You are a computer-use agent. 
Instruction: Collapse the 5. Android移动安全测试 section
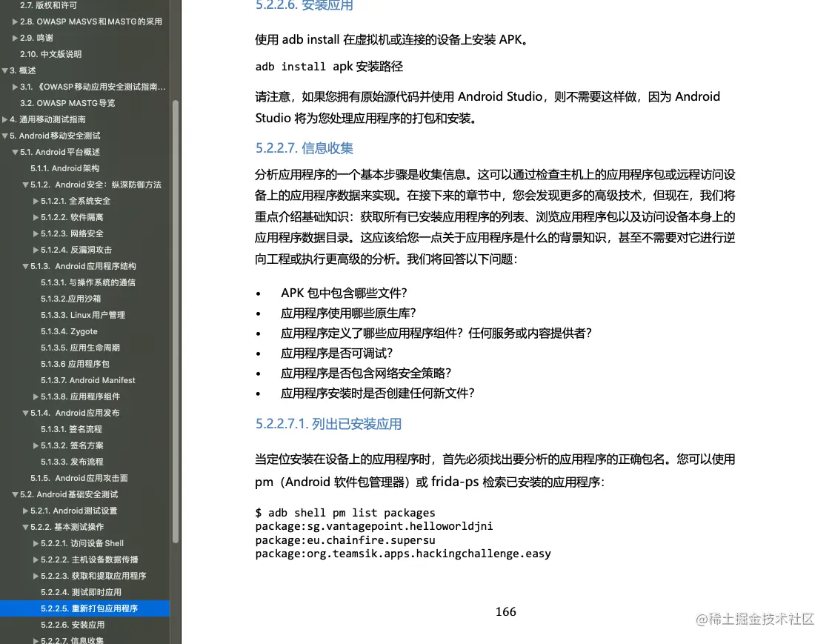[x=4, y=136]
